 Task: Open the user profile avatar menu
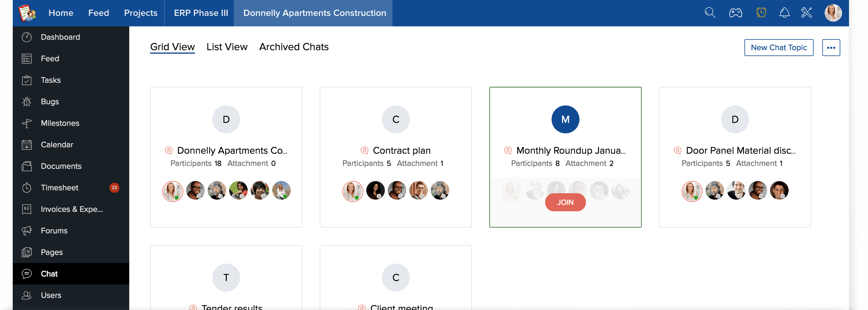point(833,13)
